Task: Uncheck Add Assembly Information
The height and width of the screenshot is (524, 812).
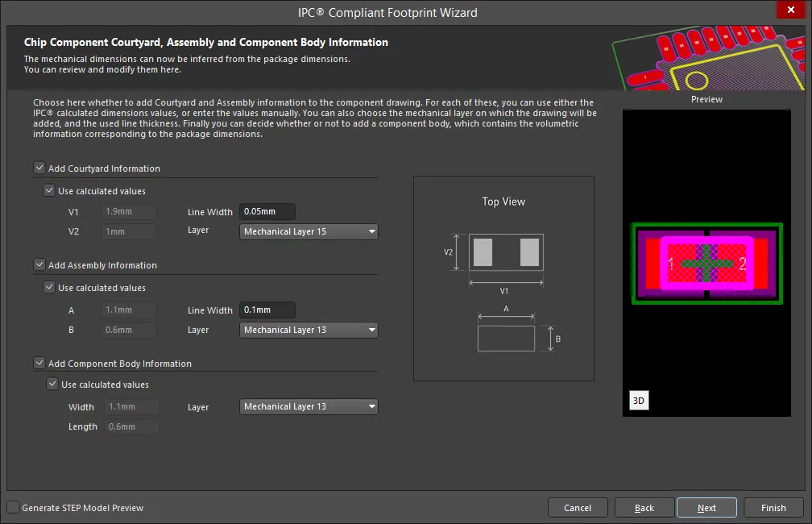Action: [39, 264]
